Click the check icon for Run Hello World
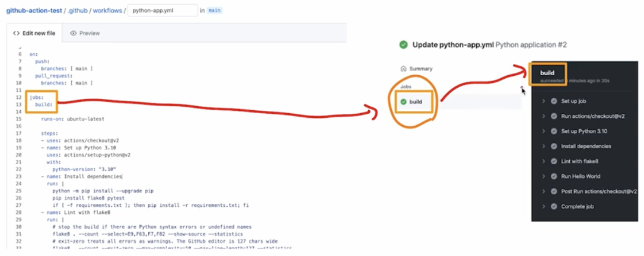 click(x=554, y=177)
